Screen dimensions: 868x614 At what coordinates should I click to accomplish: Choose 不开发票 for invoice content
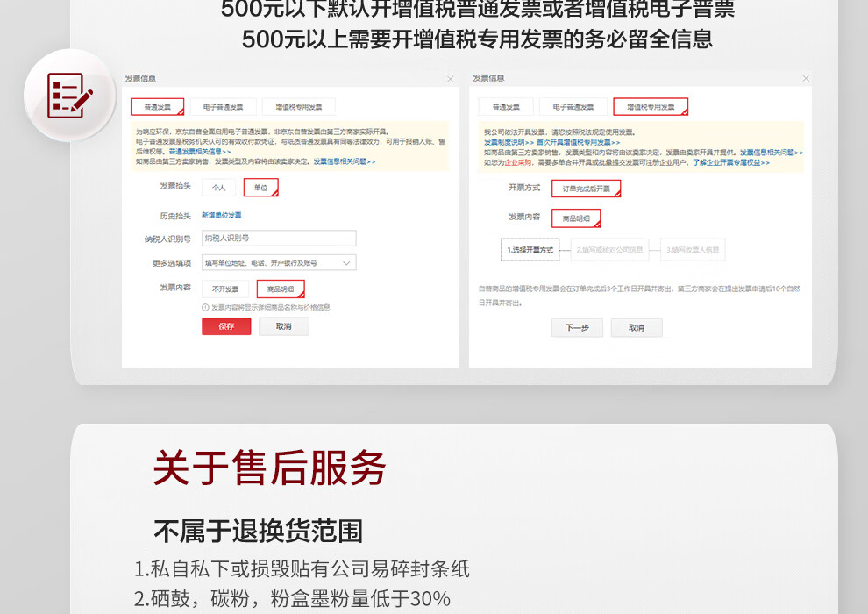225,289
